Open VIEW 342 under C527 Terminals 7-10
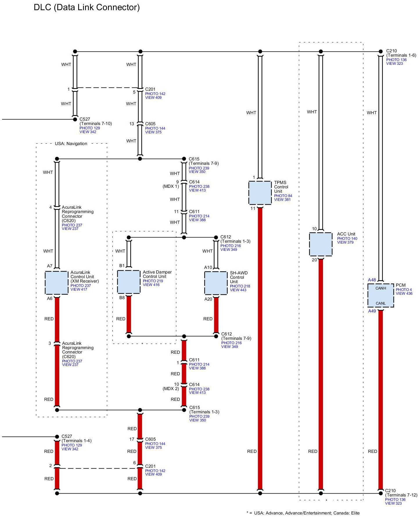This screenshot has width=420, height=518. click(x=88, y=132)
